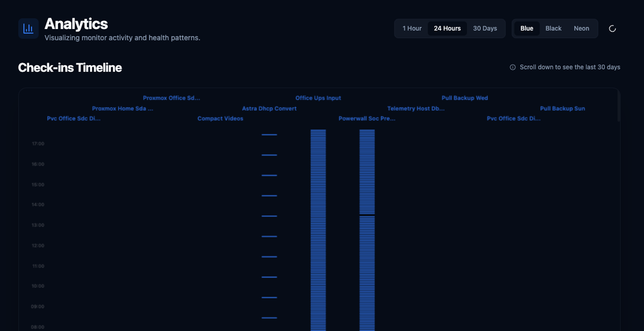Click the 13:00 time axis label
This screenshot has width=644, height=331.
38,225
